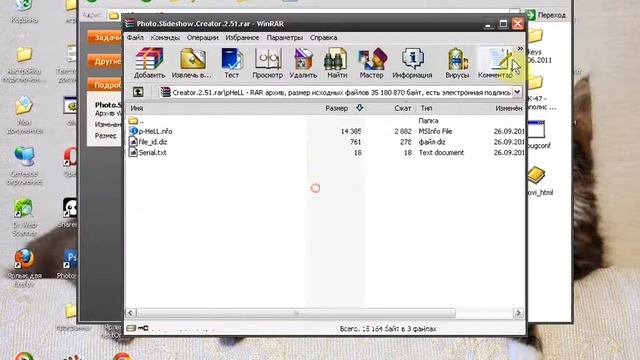
Task: Open the Файл menu
Action: point(135,37)
